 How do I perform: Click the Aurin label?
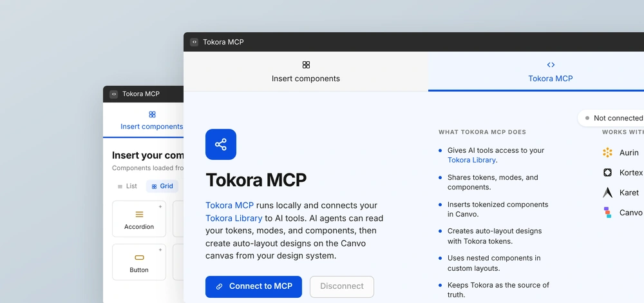(629, 153)
